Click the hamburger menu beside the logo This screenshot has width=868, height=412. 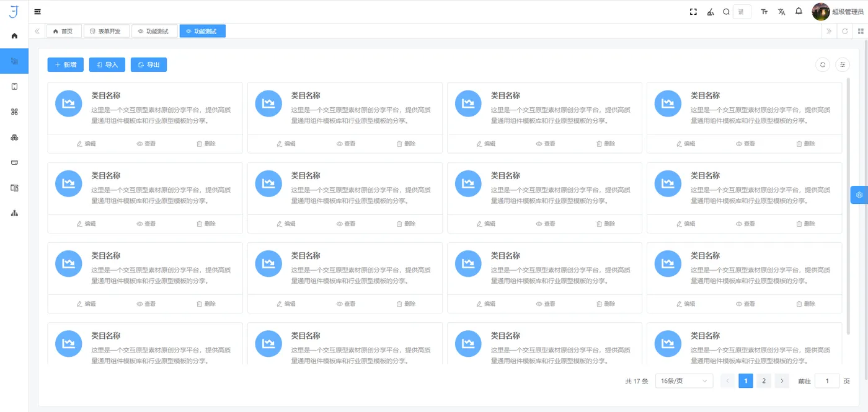tap(37, 11)
